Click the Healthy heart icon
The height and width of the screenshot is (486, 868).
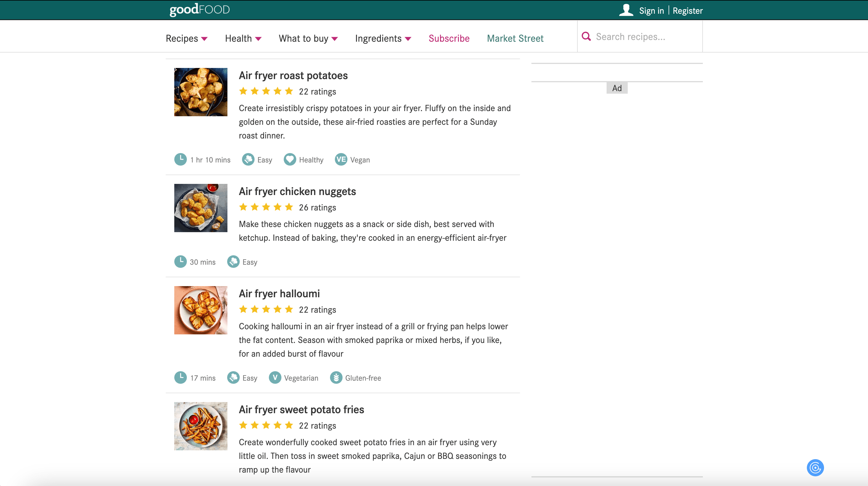[x=290, y=160]
